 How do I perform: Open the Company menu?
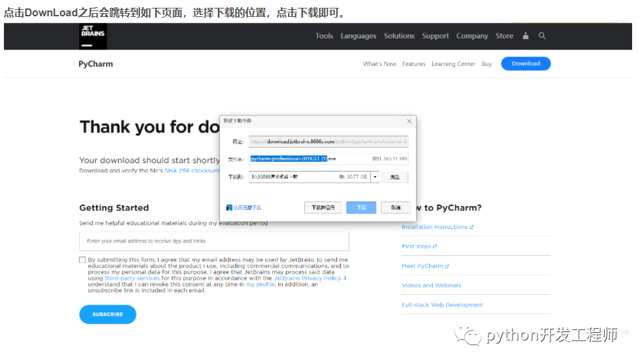click(x=472, y=36)
